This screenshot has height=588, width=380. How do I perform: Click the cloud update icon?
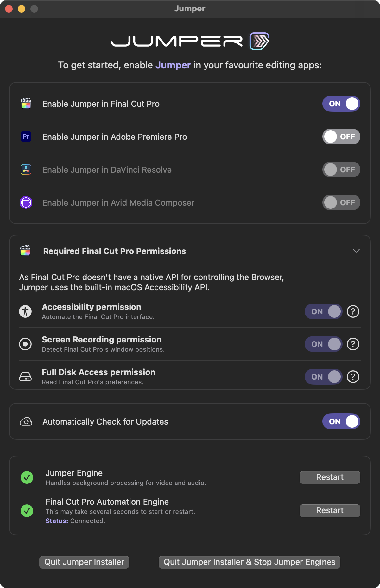pos(26,422)
